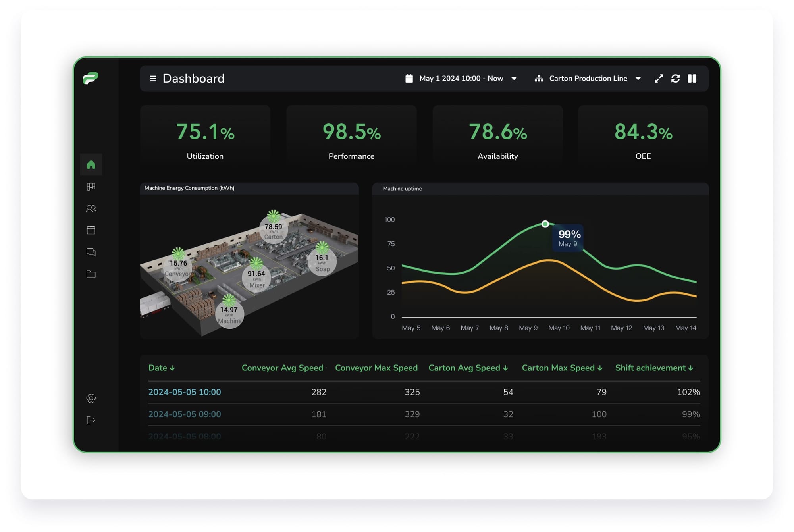Open the calendar icon in sidebar

pos(91,230)
